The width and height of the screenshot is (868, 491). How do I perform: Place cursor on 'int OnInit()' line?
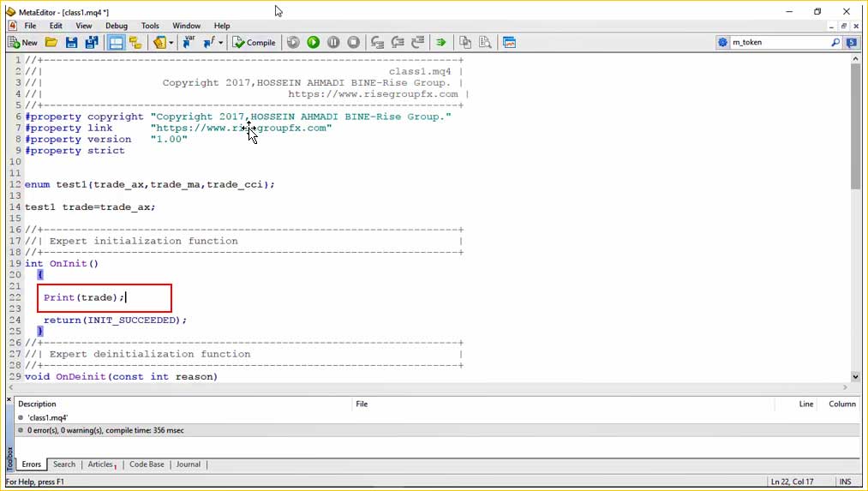[62, 263]
